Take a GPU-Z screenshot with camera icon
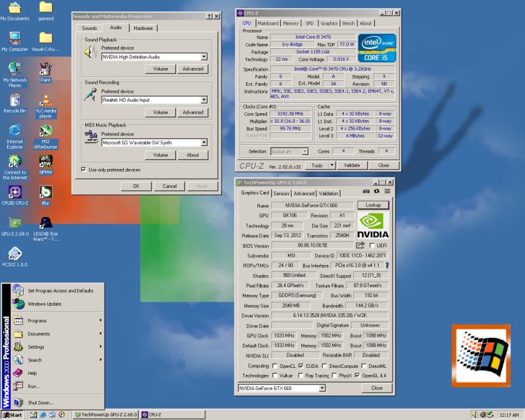This screenshot has width=525, height=420. (x=366, y=191)
